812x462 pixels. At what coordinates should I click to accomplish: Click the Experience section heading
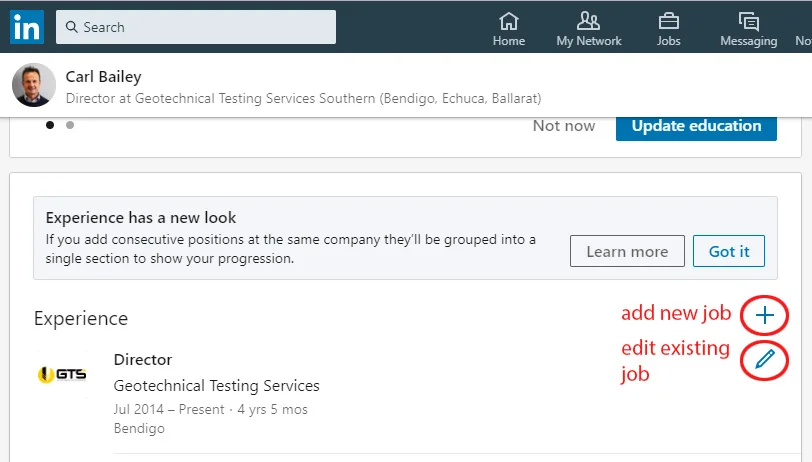tap(81, 319)
